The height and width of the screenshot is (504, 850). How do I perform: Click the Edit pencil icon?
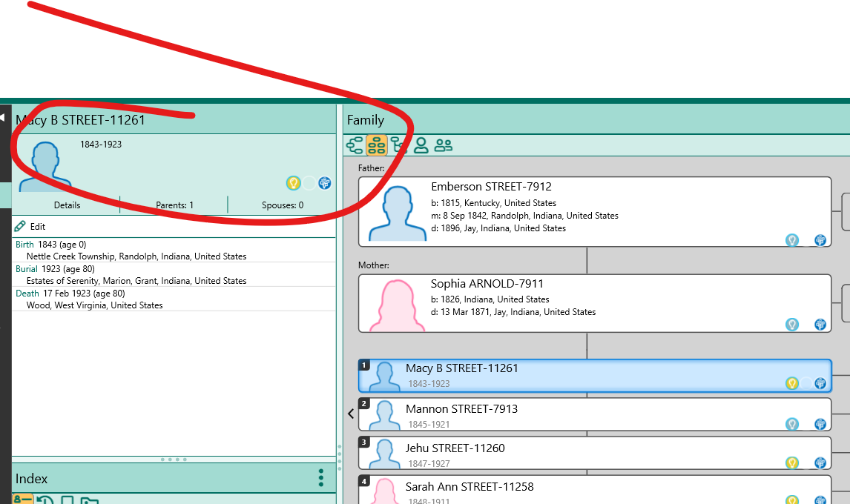(20, 226)
